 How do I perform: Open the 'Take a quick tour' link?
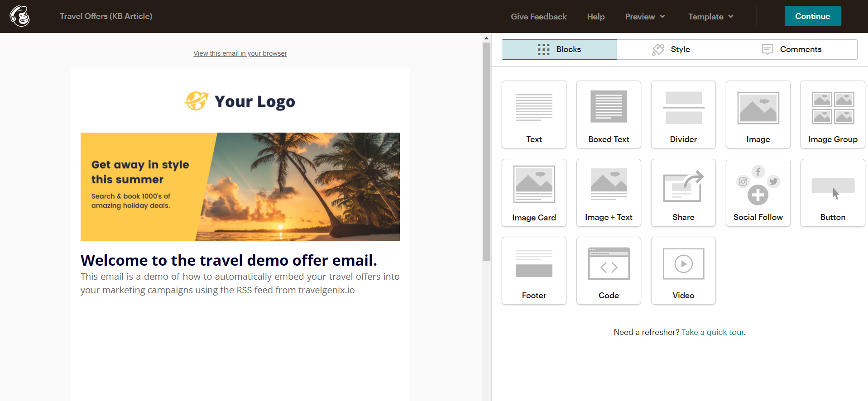point(713,332)
